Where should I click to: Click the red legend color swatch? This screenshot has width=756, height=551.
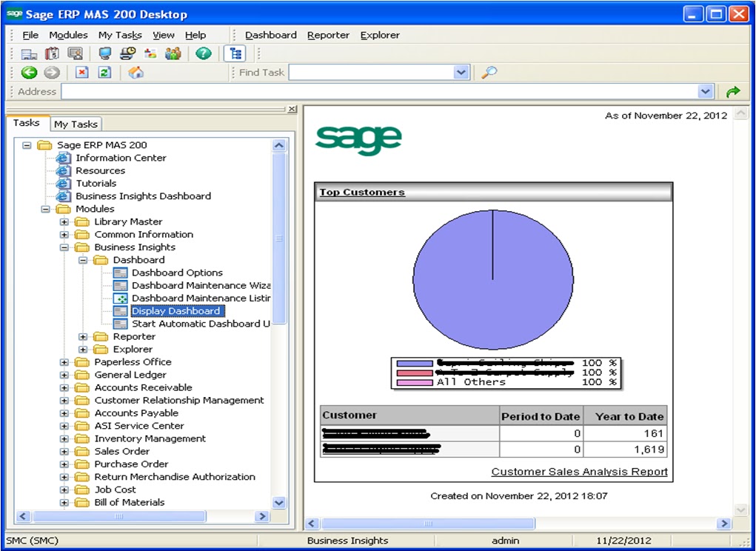[415, 373]
